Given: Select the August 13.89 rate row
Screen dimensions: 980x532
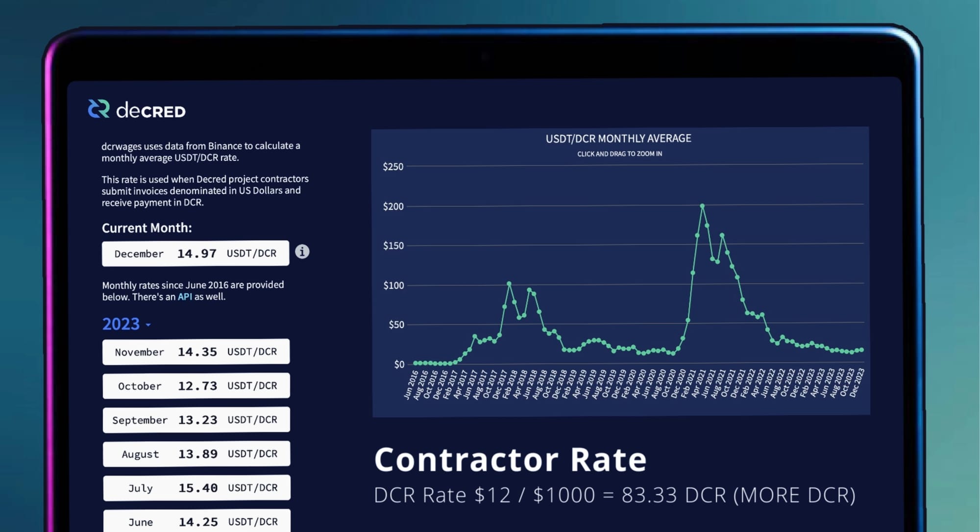Looking at the screenshot, I should pyautogui.click(x=196, y=454).
